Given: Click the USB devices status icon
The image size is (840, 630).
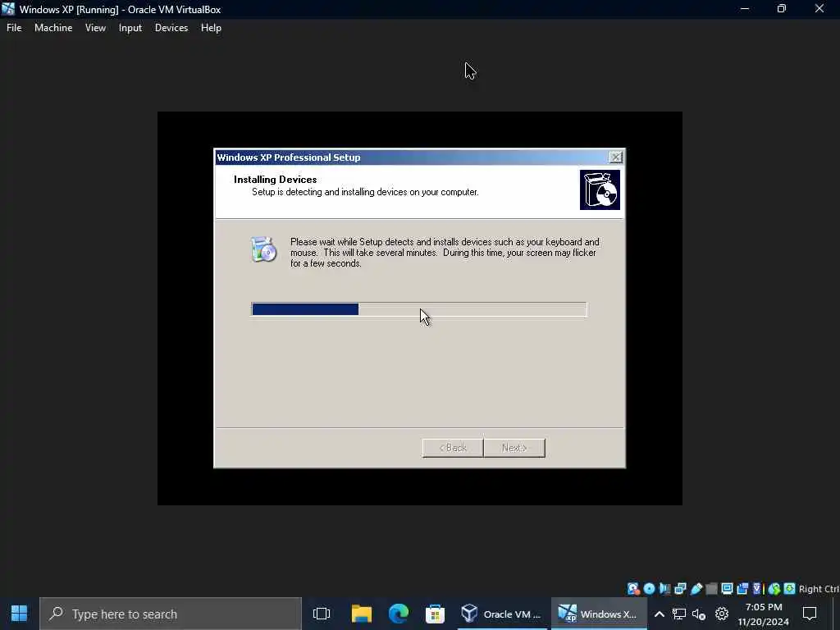Looking at the screenshot, I should pos(696,589).
